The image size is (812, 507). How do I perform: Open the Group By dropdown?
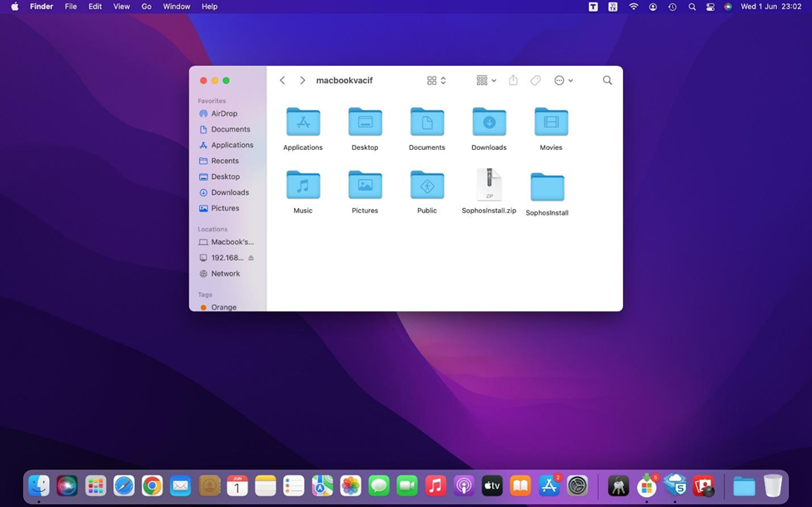486,80
